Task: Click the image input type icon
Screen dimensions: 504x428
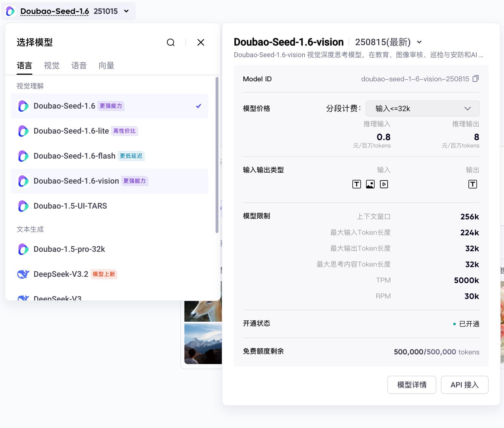Action: point(370,184)
